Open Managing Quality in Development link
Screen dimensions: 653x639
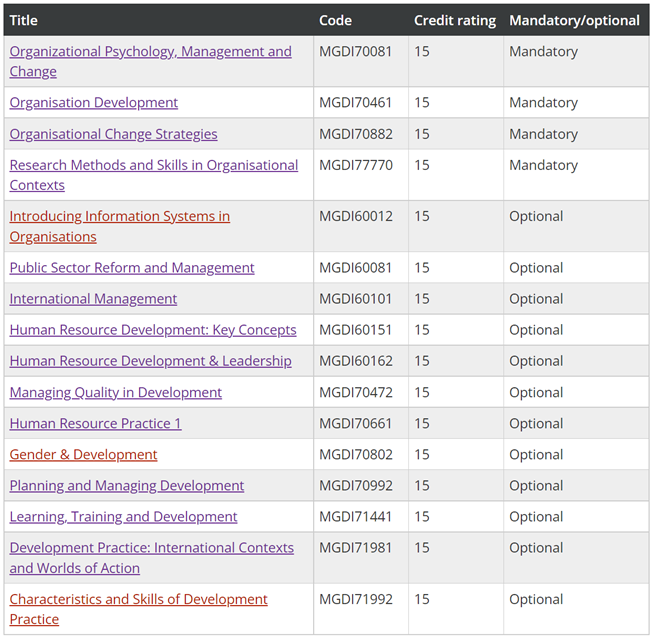click(x=116, y=393)
